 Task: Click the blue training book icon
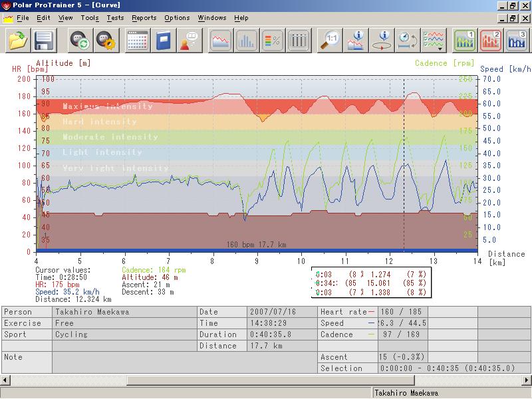pos(163,41)
